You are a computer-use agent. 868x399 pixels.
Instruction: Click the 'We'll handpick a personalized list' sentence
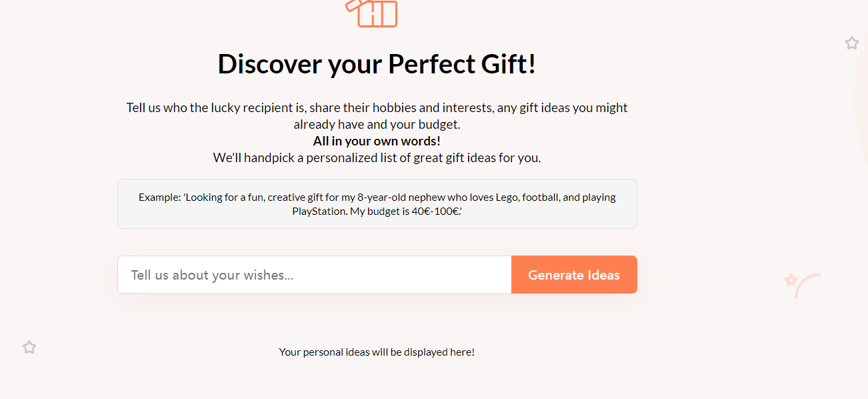[x=377, y=158]
